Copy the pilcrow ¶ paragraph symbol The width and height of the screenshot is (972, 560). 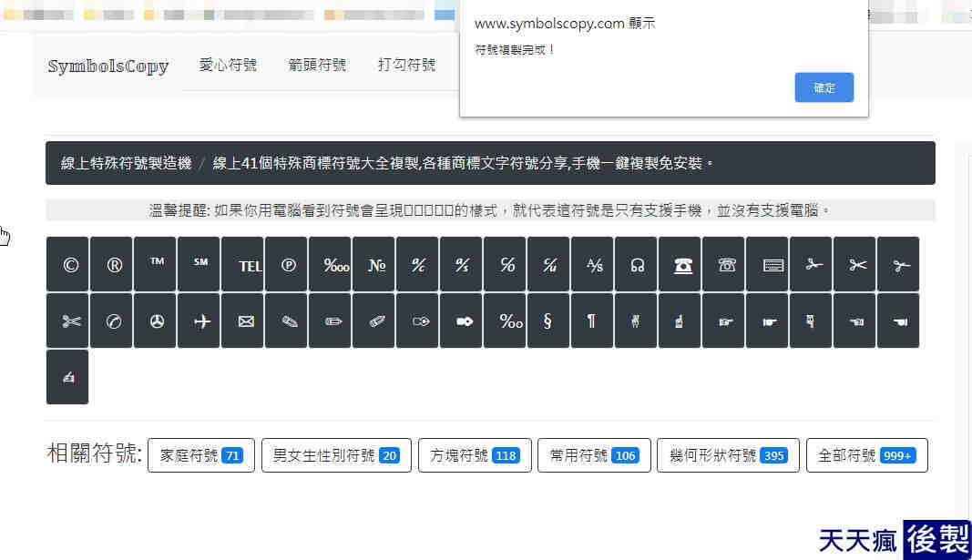tap(592, 321)
